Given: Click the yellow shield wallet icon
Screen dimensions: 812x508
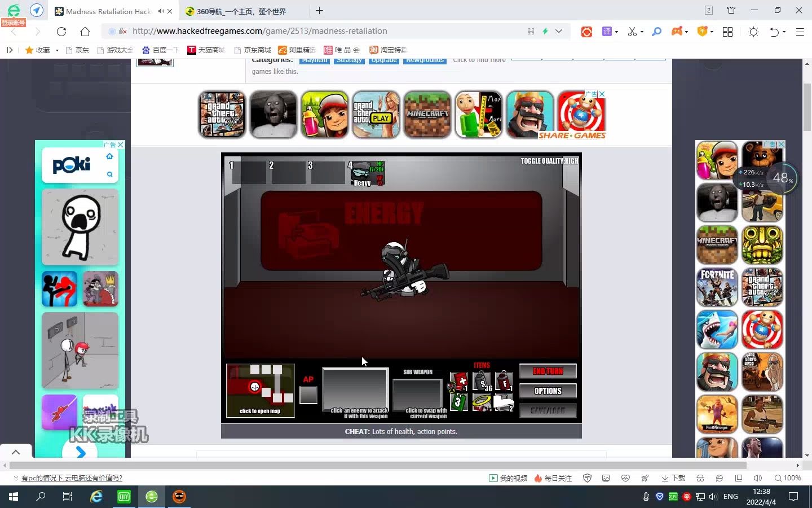Looking at the screenshot, I should [x=702, y=32].
